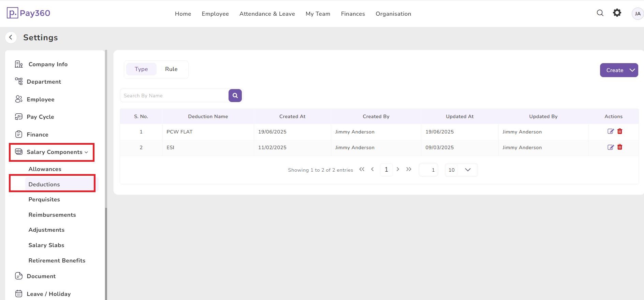Open the Finances menu
644x300 pixels.
pyautogui.click(x=353, y=14)
